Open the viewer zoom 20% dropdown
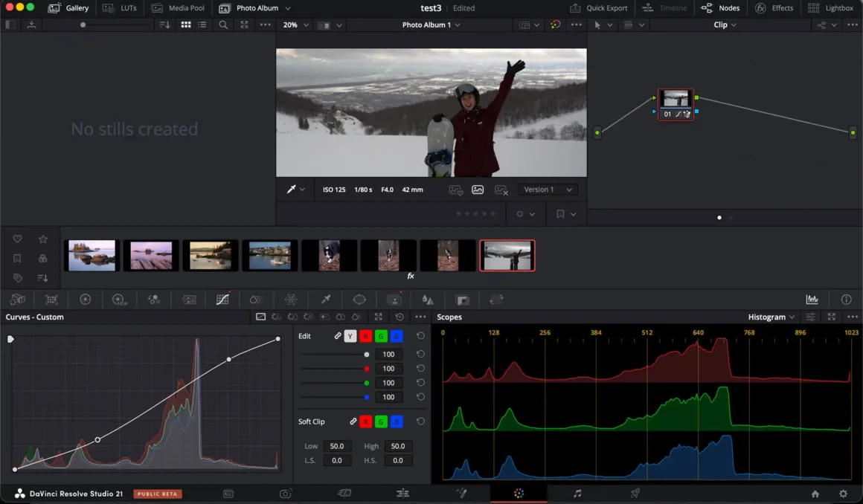The width and height of the screenshot is (863, 504). coord(295,25)
